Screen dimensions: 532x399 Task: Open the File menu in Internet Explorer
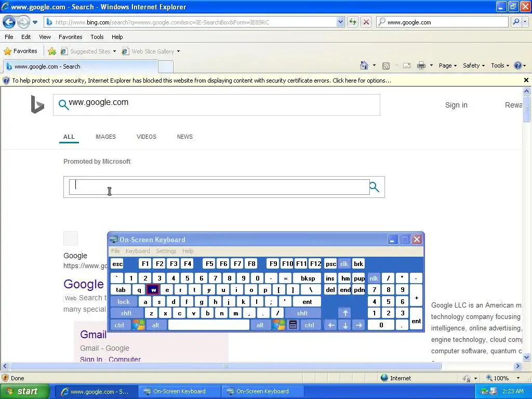(9, 37)
